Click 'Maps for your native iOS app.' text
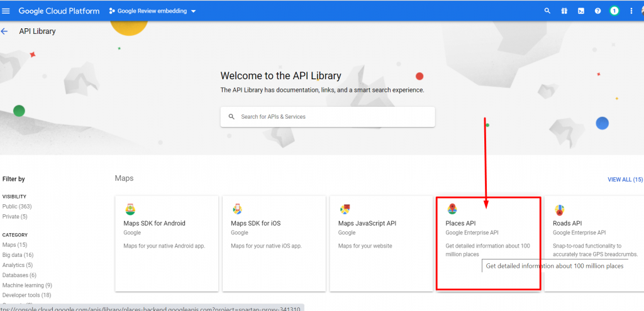Image resolution: width=644 pixels, height=311 pixels. [266, 246]
